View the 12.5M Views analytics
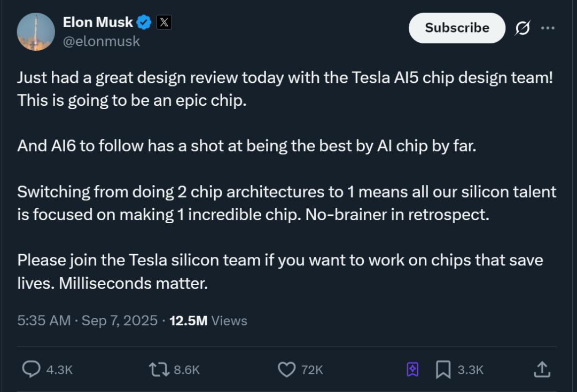The width and height of the screenshot is (577, 392). click(208, 320)
